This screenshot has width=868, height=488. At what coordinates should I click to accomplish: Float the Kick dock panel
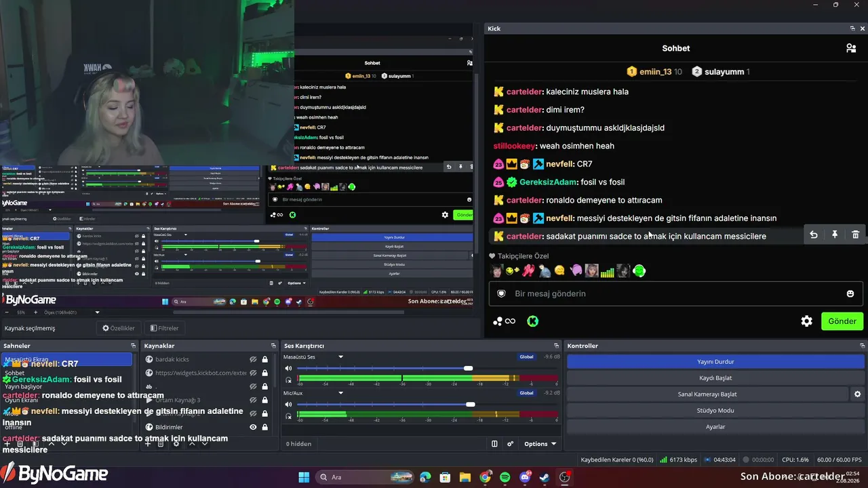pos(852,28)
